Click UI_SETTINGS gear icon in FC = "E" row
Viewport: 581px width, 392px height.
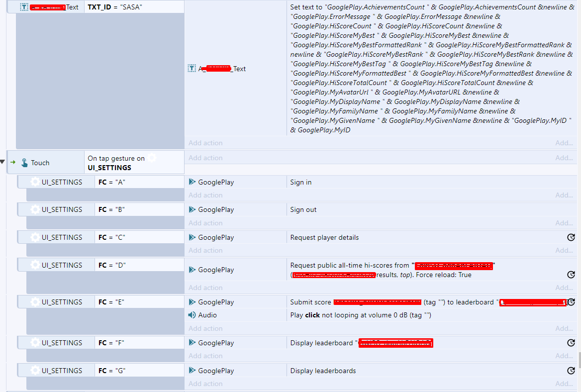(35, 302)
